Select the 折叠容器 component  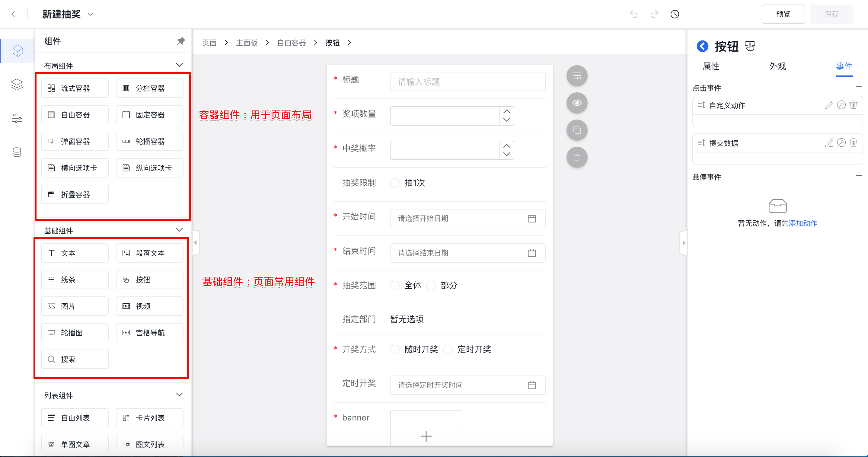pos(75,194)
